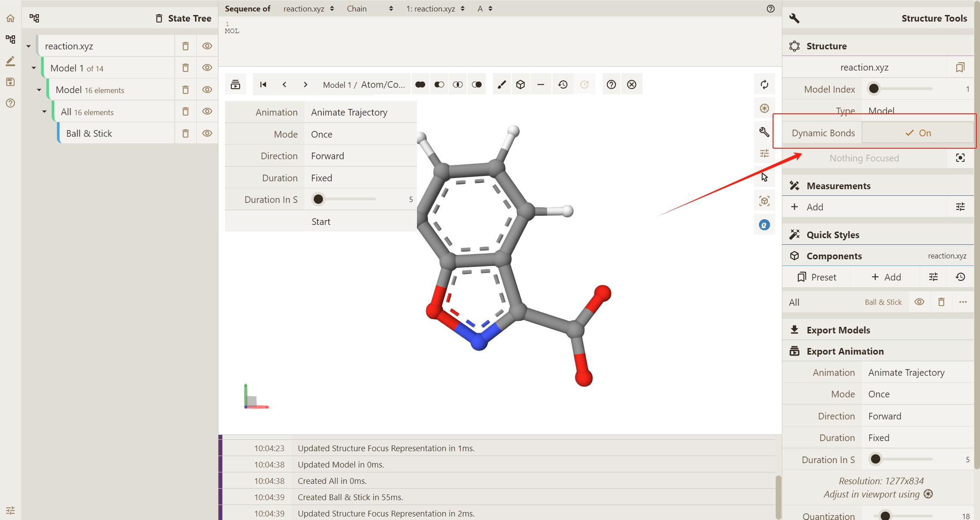
Task: Hide the All component in Components list
Action: pos(919,302)
